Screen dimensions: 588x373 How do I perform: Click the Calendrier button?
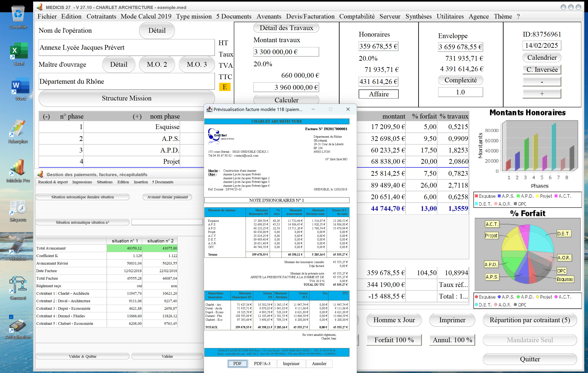(542, 57)
